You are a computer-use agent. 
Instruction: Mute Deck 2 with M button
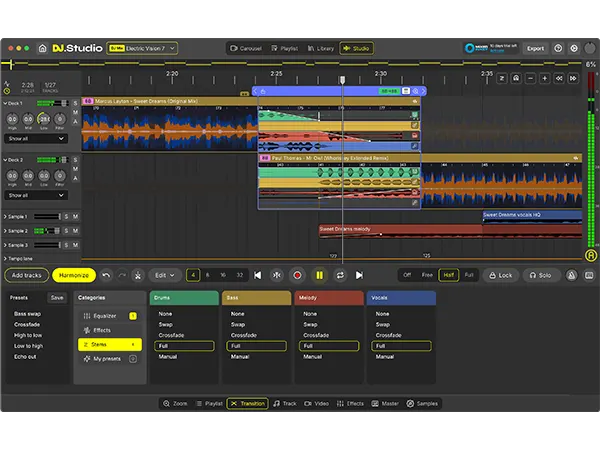[x=75, y=169]
